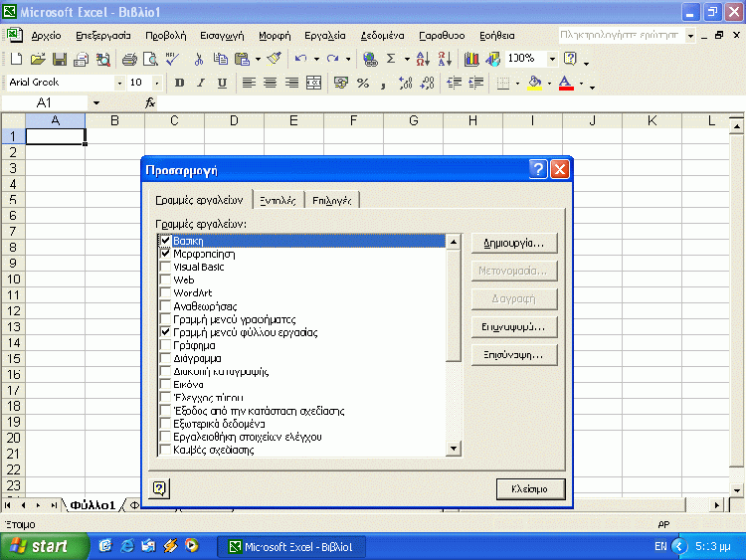Click the AutoSum sigma icon
The image size is (746, 560).
coord(391,59)
